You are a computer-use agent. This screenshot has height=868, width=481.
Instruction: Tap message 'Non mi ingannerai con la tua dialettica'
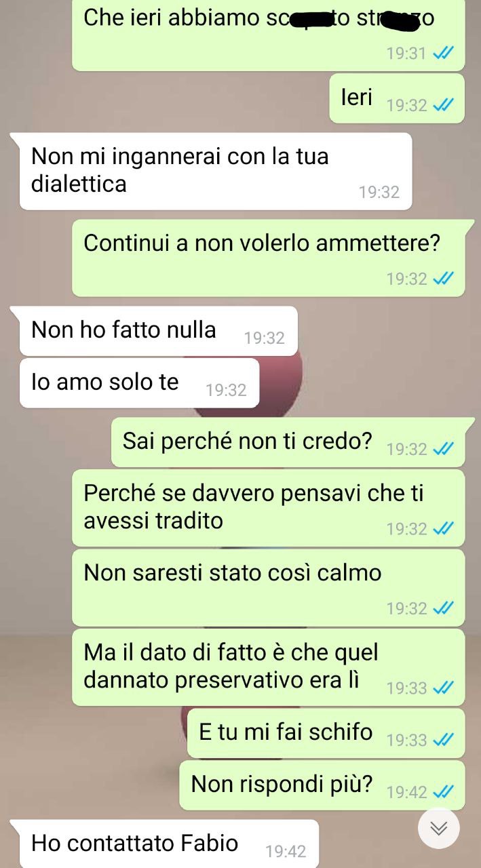pos(216,171)
